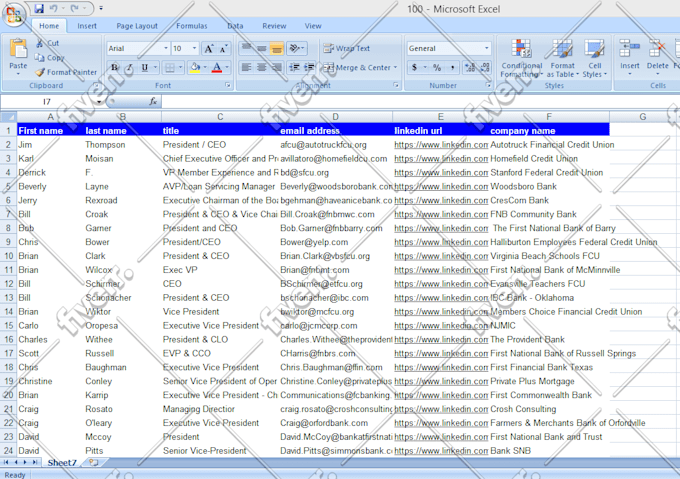The width and height of the screenshot is (680, 479).
Task: Switch to the Home tab
Action: pos(49,26)
